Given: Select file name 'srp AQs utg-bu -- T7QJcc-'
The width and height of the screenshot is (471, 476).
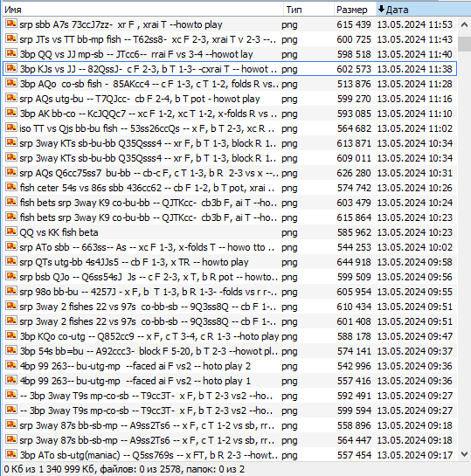Looking at the screenshot, I should [140, 99].
